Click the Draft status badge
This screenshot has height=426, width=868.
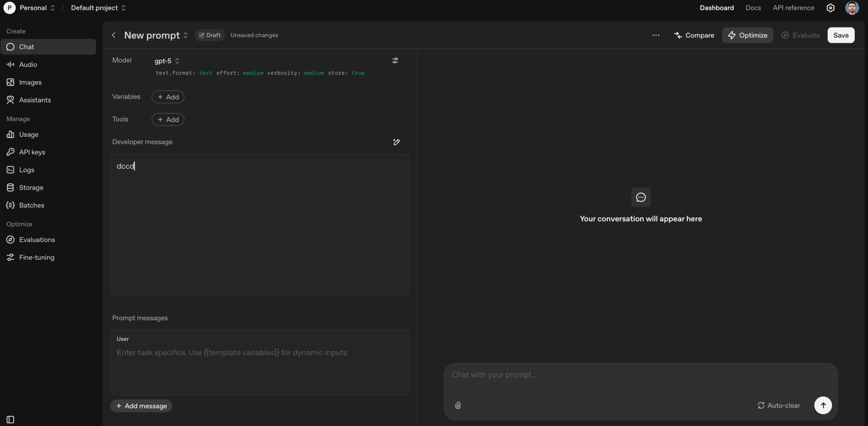pos(210,35)
